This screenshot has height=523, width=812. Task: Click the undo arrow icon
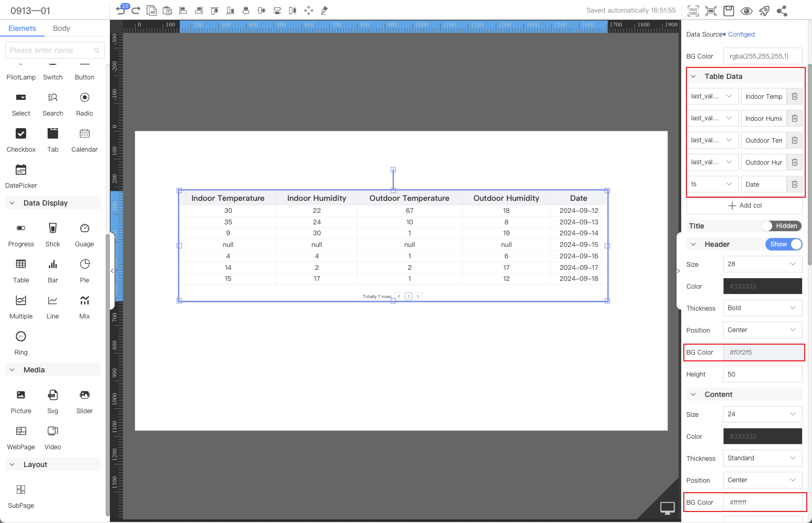coord(121,10)
